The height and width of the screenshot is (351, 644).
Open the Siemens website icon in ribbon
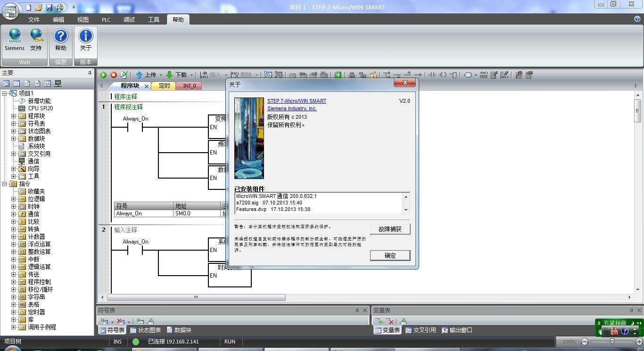(x=15, y=39)
